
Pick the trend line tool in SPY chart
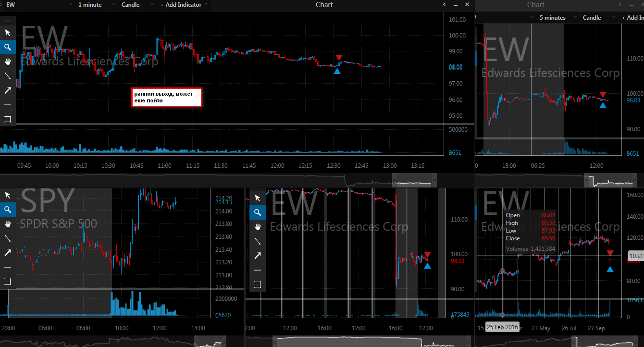tap(8, 238)
